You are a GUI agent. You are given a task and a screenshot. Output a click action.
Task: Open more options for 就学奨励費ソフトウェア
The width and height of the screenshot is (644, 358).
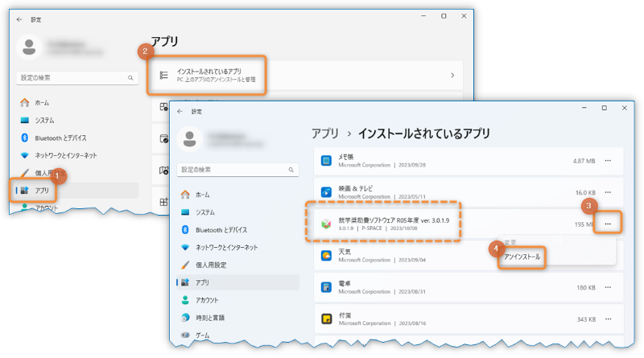point(608,224)
